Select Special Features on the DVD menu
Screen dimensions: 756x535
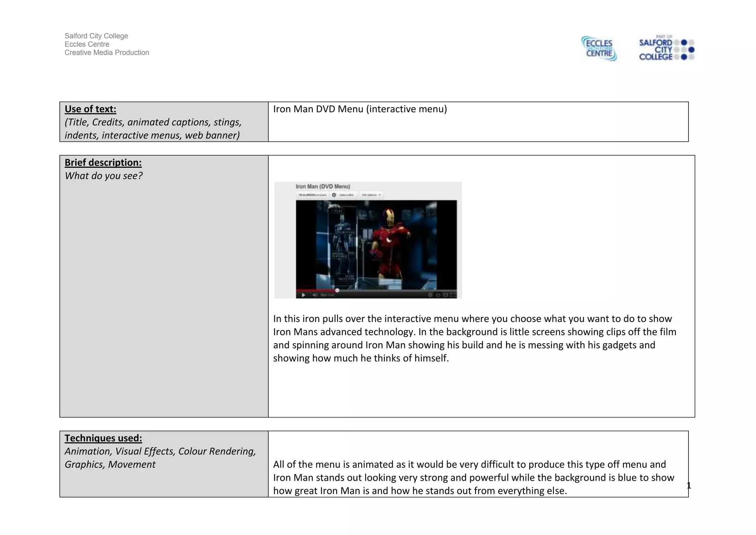[340, 255]
